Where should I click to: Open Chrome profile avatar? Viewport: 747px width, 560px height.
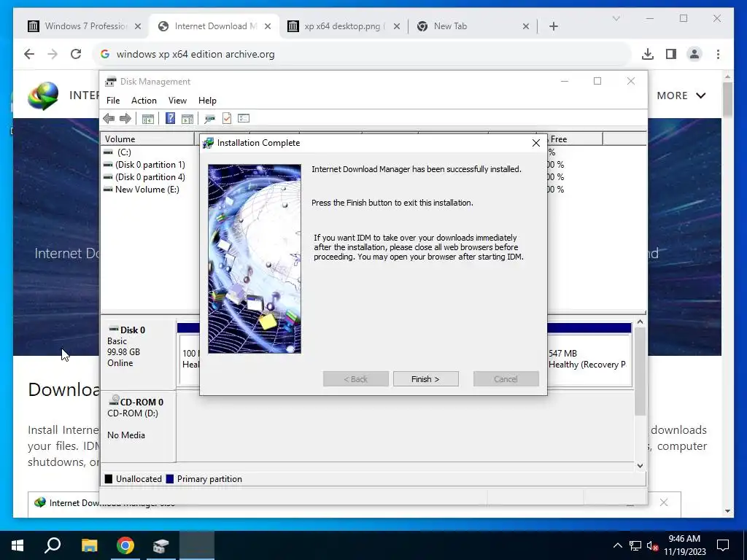694,54
